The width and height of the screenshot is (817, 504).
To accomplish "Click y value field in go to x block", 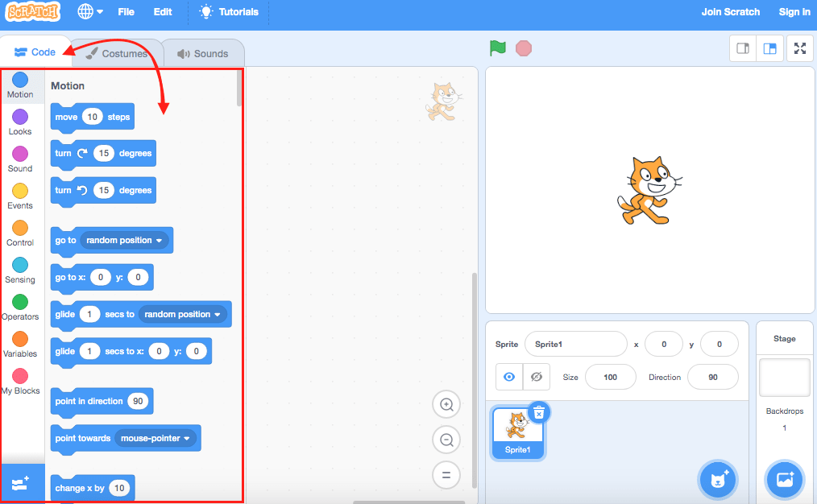I will click(138, 277).
